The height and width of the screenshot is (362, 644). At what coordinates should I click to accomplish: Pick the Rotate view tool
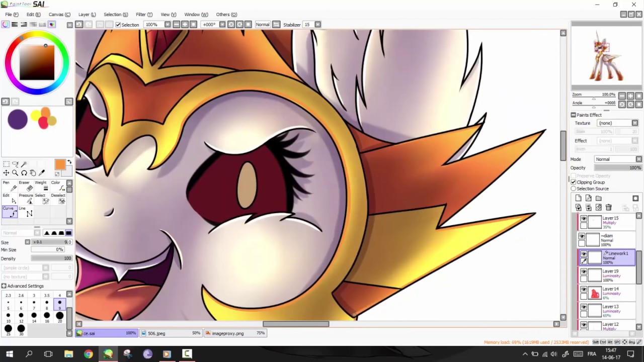(x=24, y=173)
